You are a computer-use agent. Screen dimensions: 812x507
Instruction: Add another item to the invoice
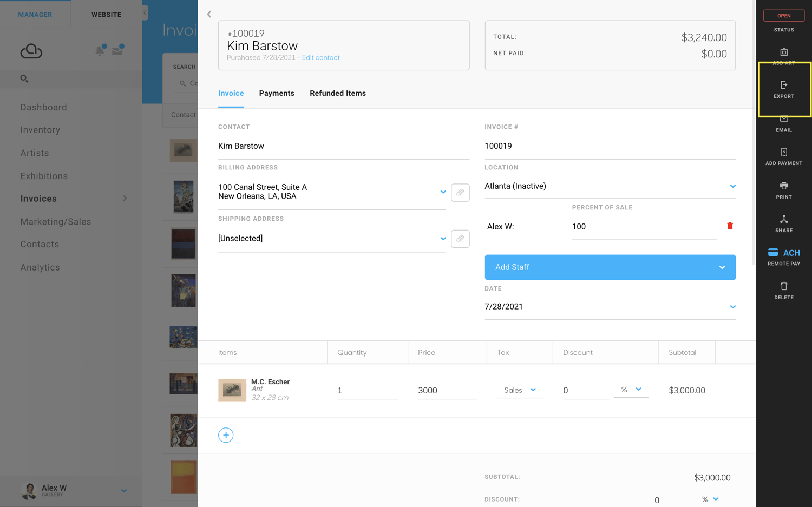226,434
